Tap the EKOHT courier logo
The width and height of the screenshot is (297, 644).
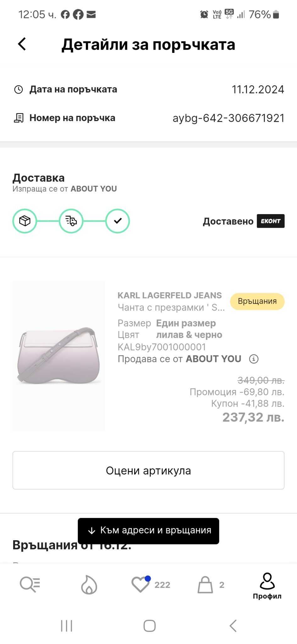[271, 221]
